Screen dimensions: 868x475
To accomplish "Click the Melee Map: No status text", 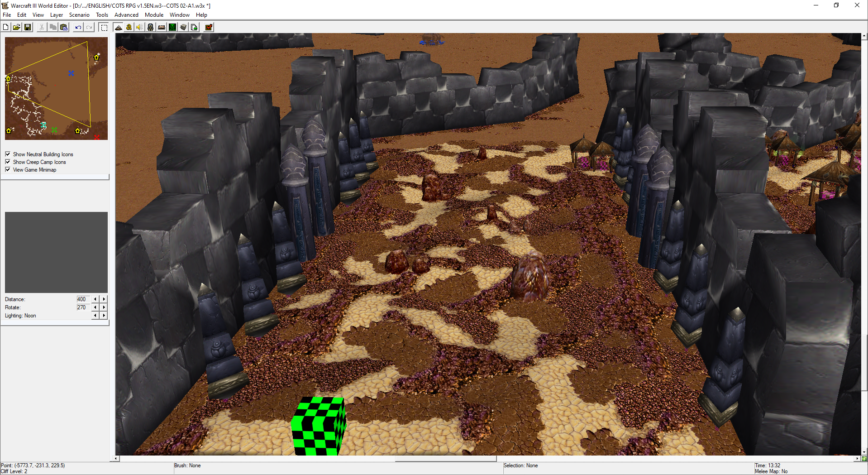I will (x=771, y=471).
